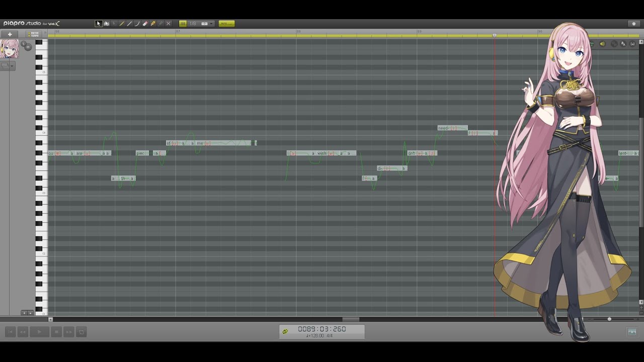Click the X delete tool icon
Screen dimensions: 644x362
tap(169, 24)
